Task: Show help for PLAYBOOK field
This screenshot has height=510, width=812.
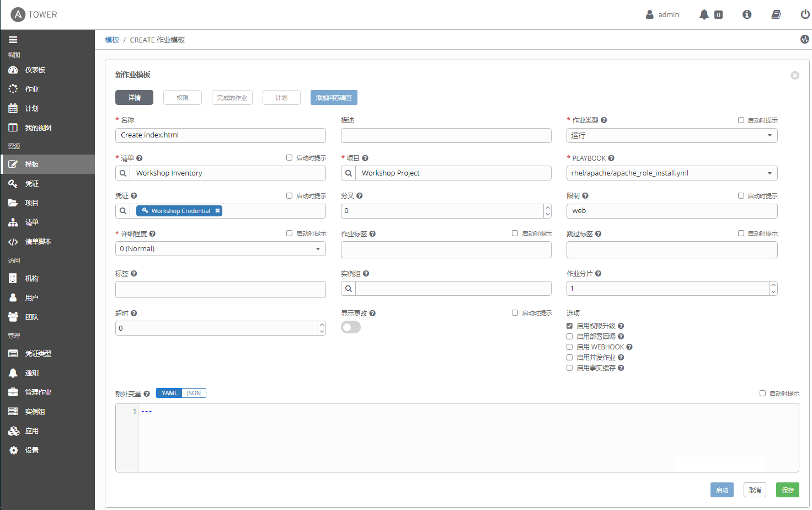Action: click(x=611, y=158)
